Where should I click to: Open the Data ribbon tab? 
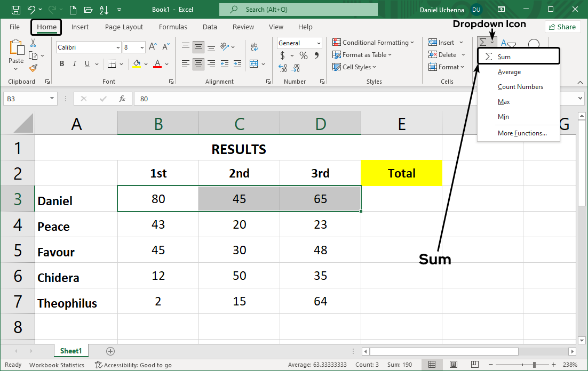(x=210, y=27)
